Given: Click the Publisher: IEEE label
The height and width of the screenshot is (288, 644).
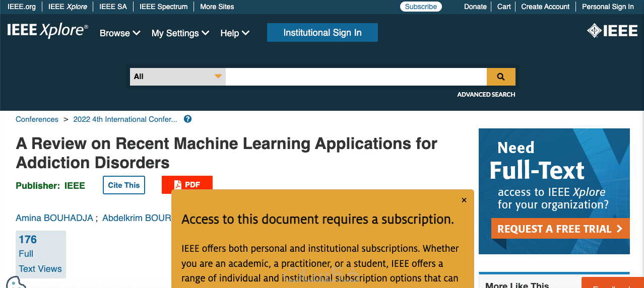Looking at the screenshot, I should (x=50, y=186).
